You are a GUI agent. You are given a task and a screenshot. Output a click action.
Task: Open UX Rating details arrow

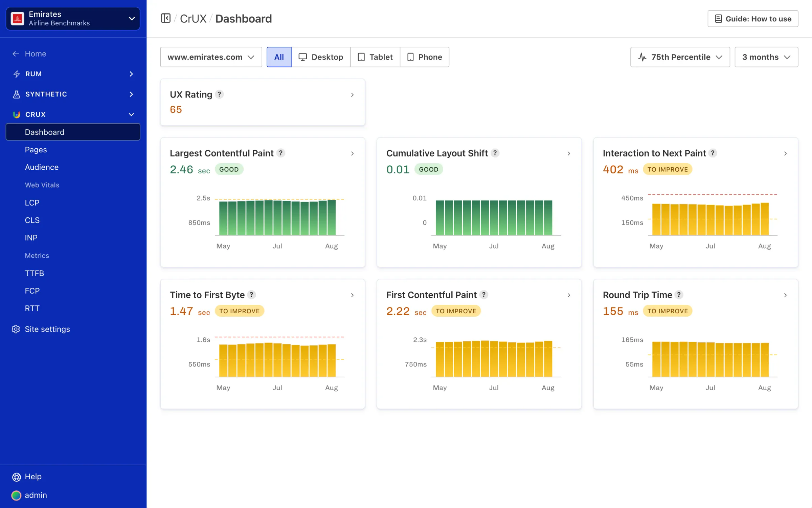coord(352,95)
